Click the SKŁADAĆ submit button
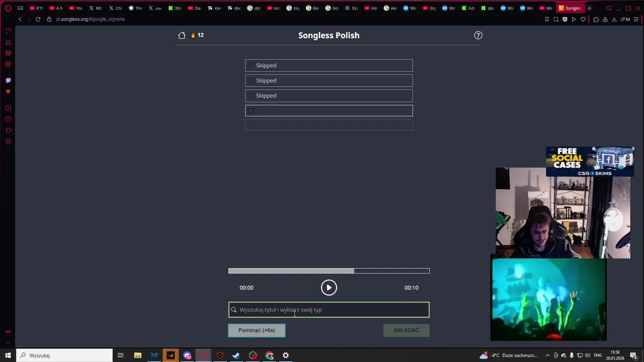 click(407, 330)
